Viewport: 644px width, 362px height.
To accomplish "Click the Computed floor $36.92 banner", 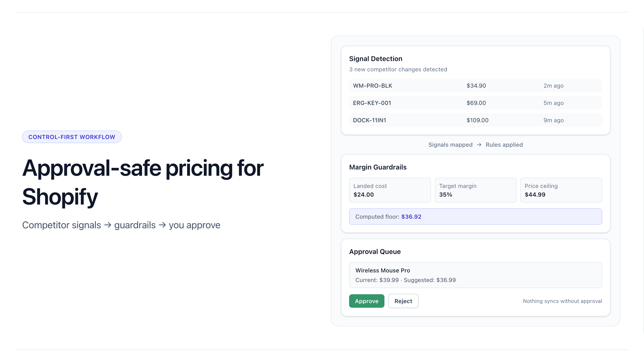I will coord(475,216).
